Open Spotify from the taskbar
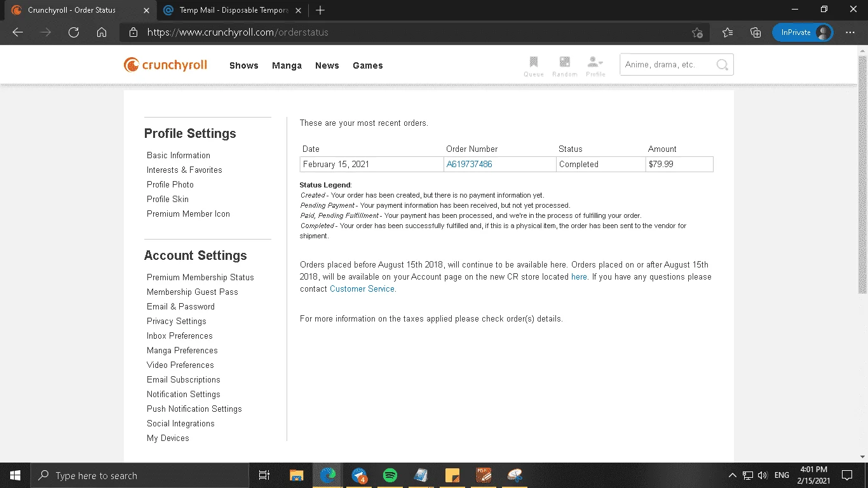 pyautogui.click(x=390, y=475)
